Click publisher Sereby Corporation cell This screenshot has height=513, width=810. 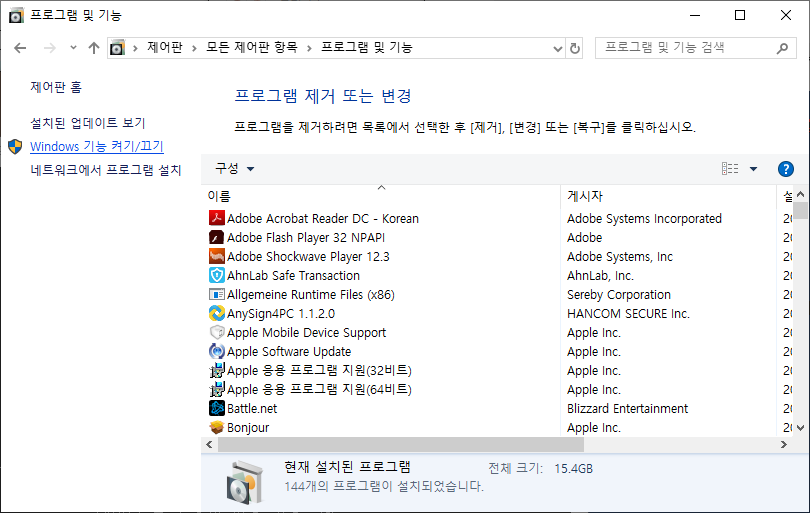(x=619, y=294)
